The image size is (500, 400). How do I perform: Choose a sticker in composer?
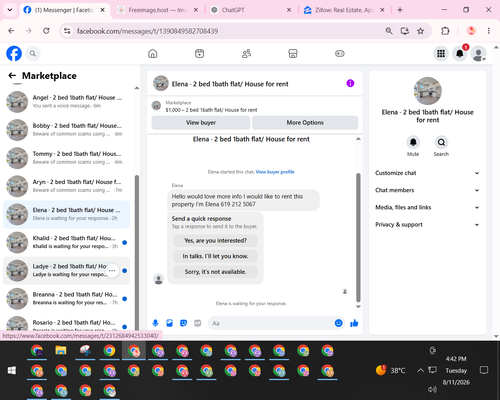tap(183, 323)
